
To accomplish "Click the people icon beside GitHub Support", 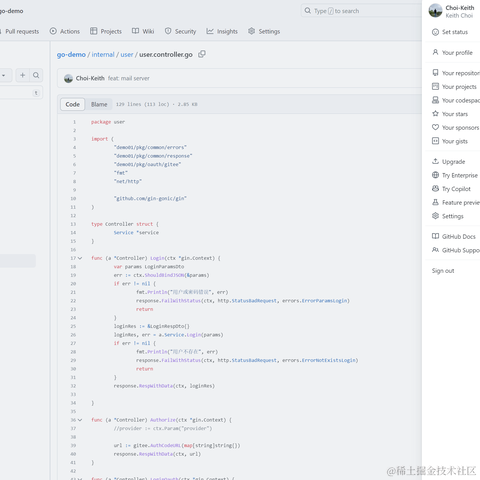I will pyautogui.click(x=435, y=250).
